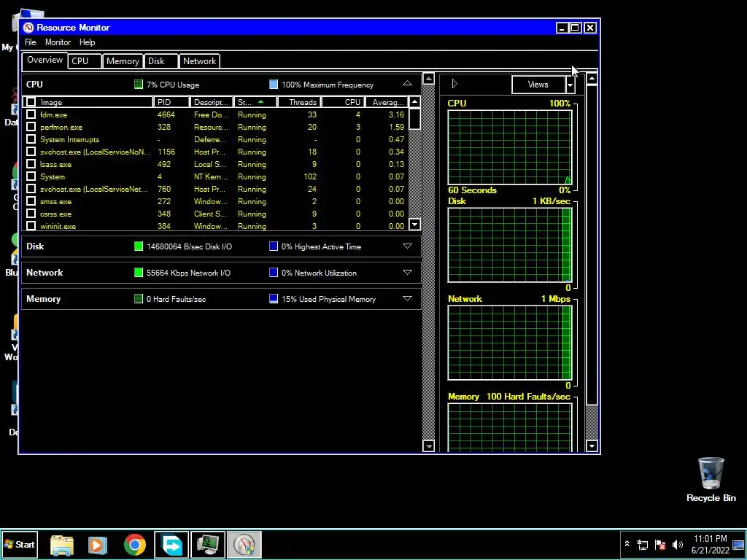This screenshot has height=560, width=747.
Task: Check the System Interrupts checkbox
Action: pyautogui.click(x=31, y=139)
